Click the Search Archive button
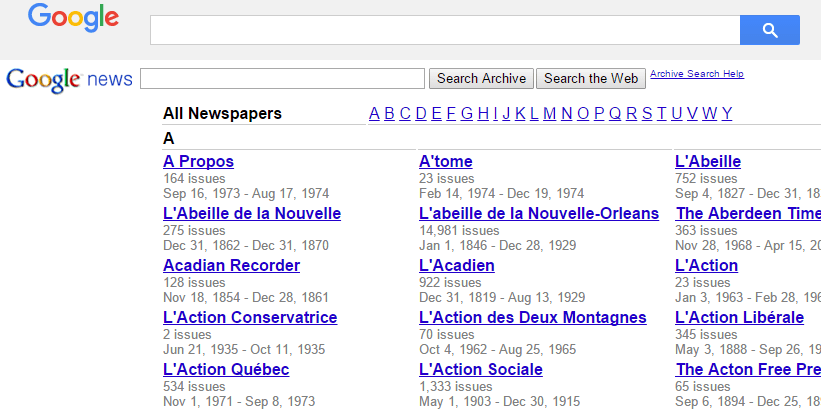 481,79
